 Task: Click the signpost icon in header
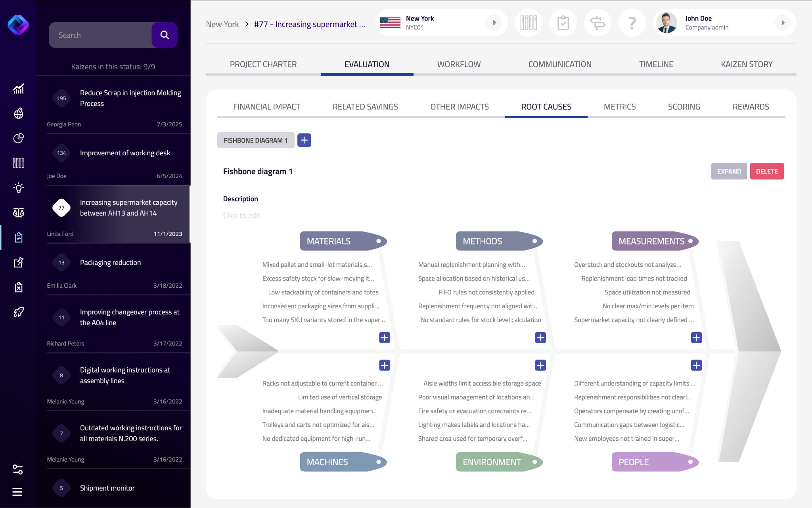[598, 23]
